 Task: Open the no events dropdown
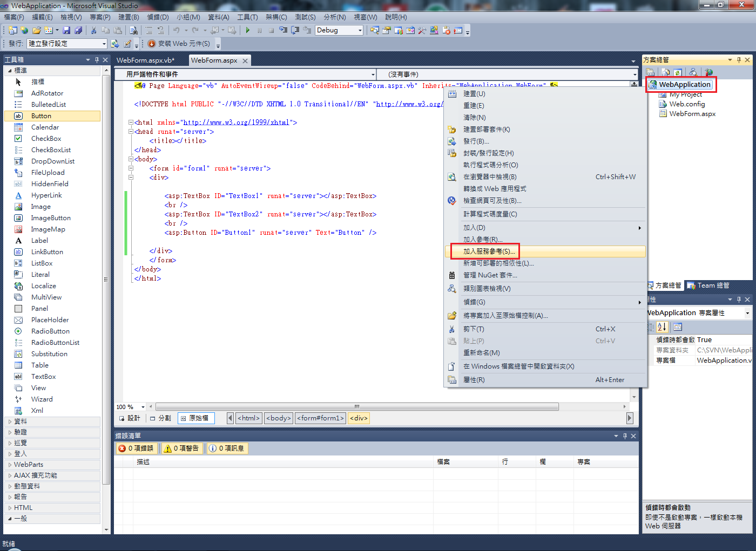tap(634, 74)
